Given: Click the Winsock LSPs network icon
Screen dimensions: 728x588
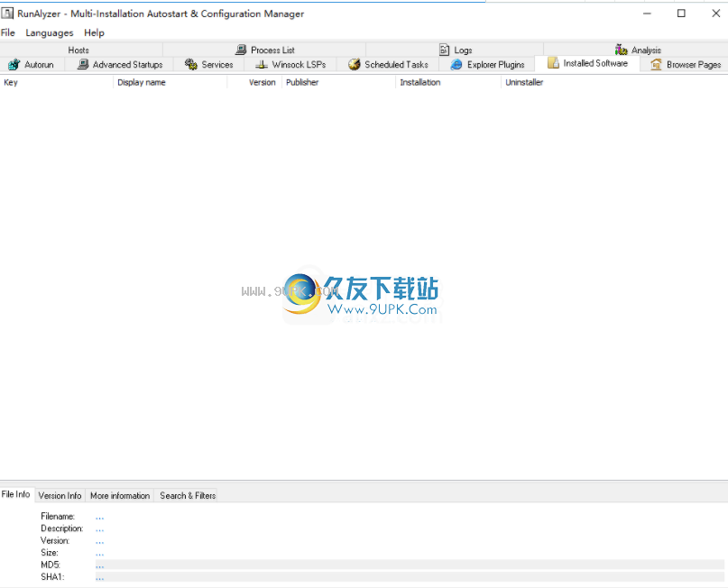Looking at the screenshot, I should tap(262, 65).
